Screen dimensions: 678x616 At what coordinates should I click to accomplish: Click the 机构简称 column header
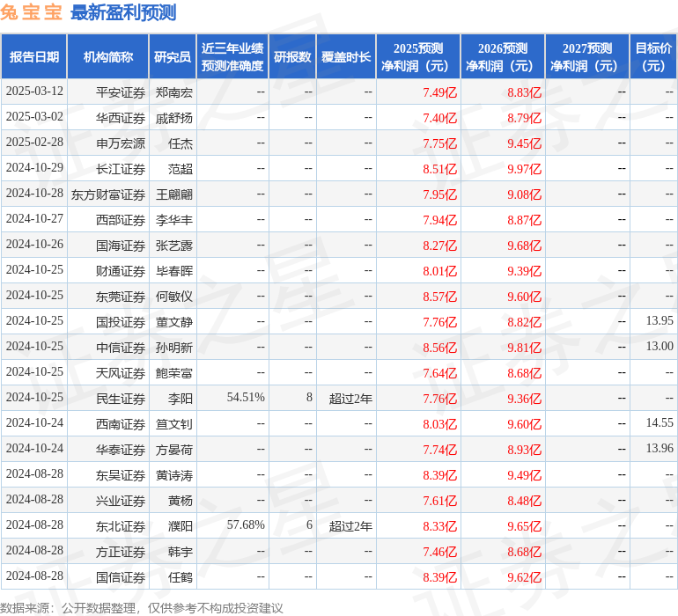click(x=108, y=57)
